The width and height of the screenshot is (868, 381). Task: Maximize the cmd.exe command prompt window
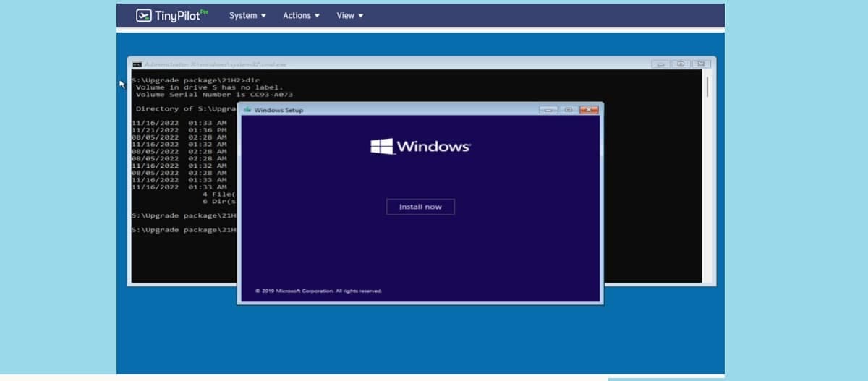pyautogui.click(x=681, y=64)
